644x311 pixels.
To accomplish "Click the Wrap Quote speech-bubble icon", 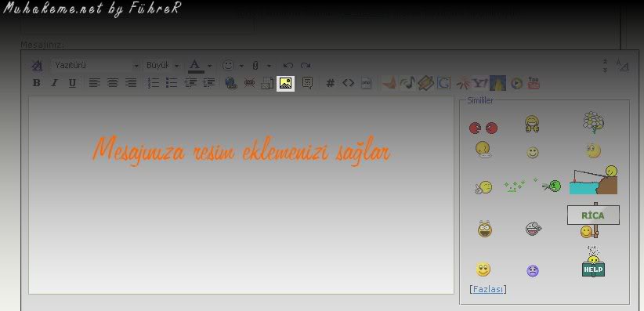I will pos(307,83).
